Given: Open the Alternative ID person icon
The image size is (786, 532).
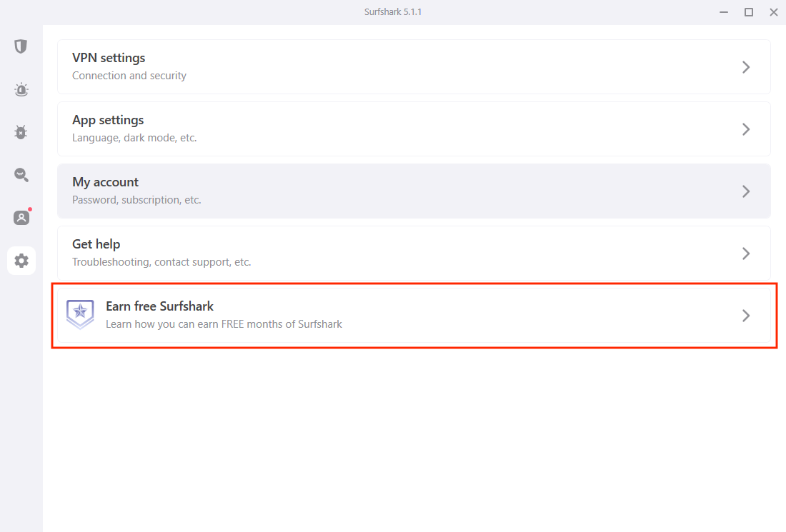Looking at the screenshot, I should pos(21,218).
